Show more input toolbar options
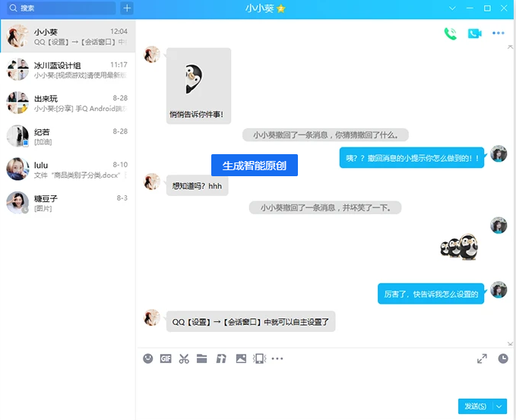Screen dimensions: 516x420 tap(277, 358)
